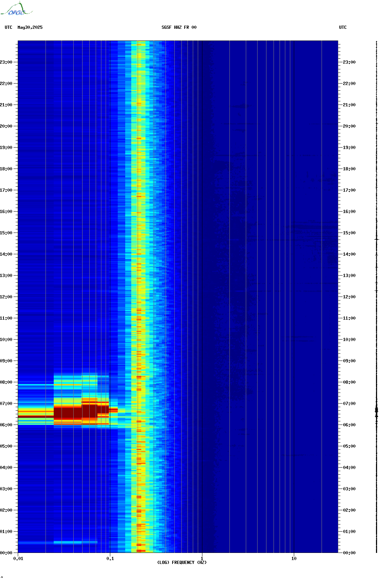Click the UTC label beside the date
Screen dimensions: 392x581
click(9, 27)
